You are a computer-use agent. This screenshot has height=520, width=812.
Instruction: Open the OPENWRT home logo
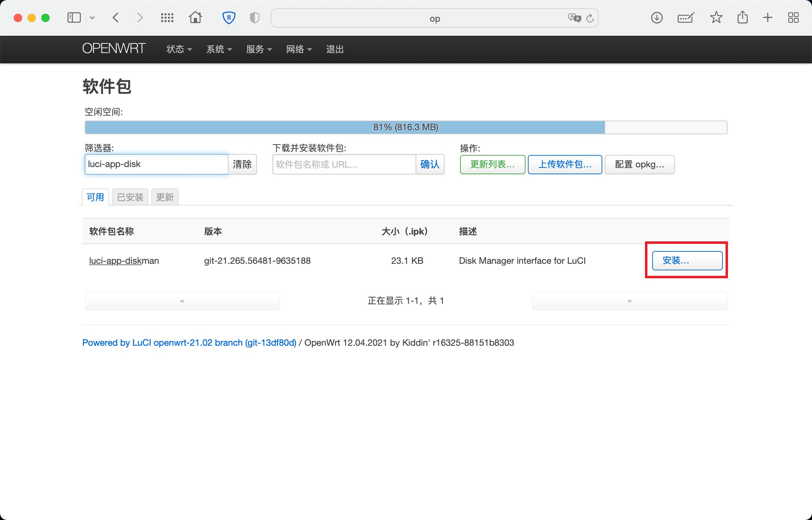click(114, 49)
